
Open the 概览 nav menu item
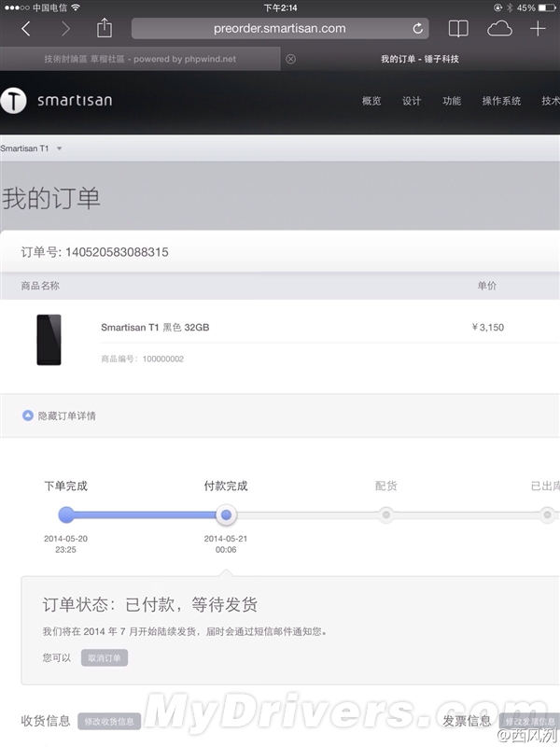pyautogui.click(x=371, y=101)
